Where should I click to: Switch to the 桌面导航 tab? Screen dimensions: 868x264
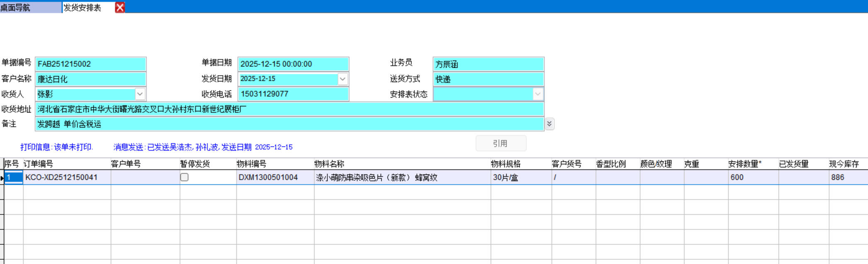coord(30,7)
